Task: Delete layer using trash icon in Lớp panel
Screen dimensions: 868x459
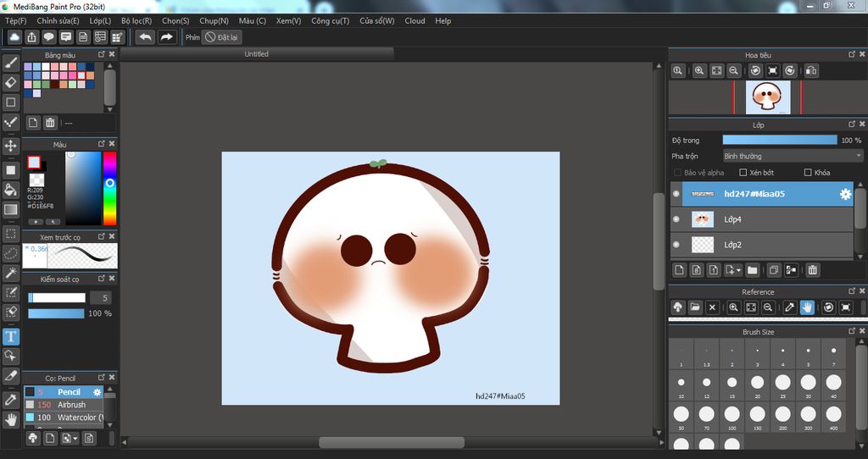Action: click(812, 270)
